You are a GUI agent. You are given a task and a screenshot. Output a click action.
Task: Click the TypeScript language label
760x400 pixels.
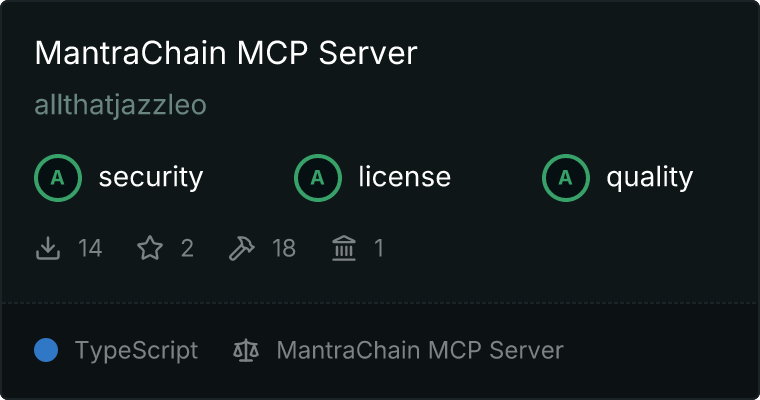[x=136, y=351]
